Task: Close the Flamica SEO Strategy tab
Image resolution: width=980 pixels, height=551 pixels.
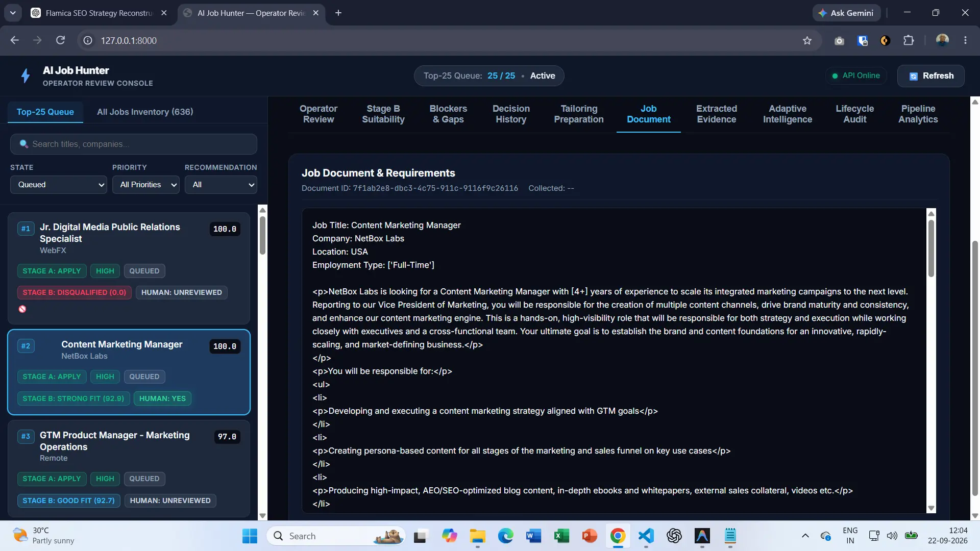Action: 164,13
